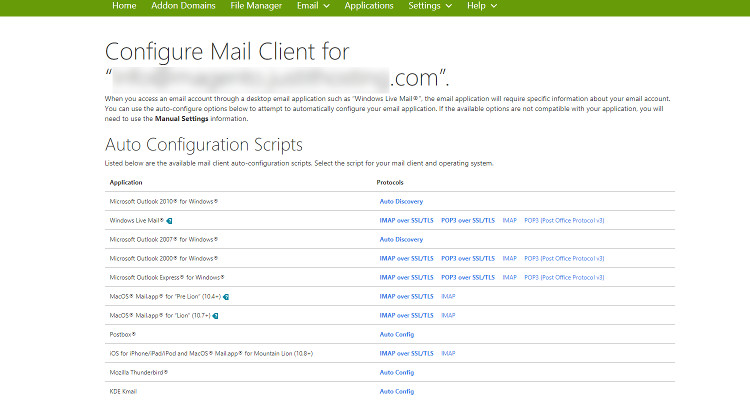Open Auto Config for Postbox

click(397, 334)
